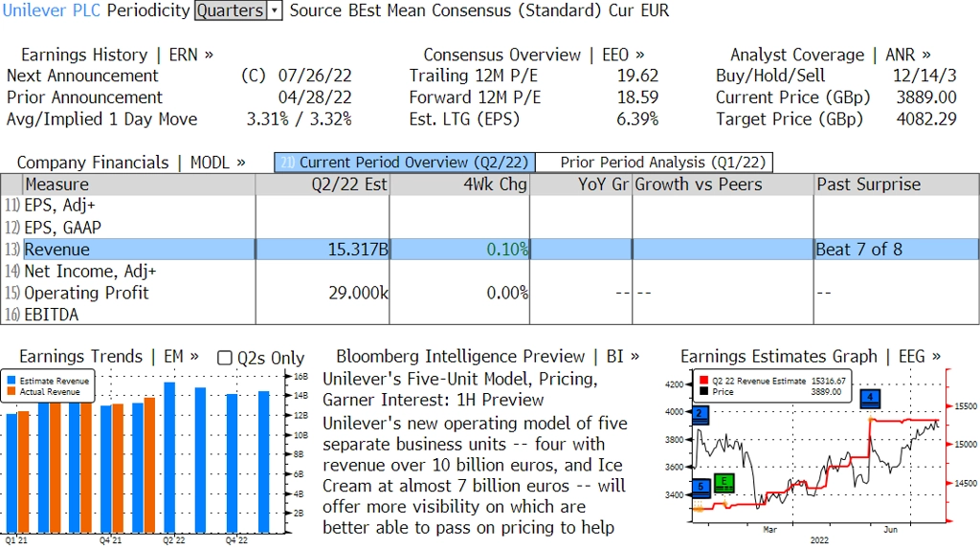Image resolution: width=980 pixels, height=547 pixels.
Task: Click the Past Surprise column header
Action: click(x=896, y=185)
